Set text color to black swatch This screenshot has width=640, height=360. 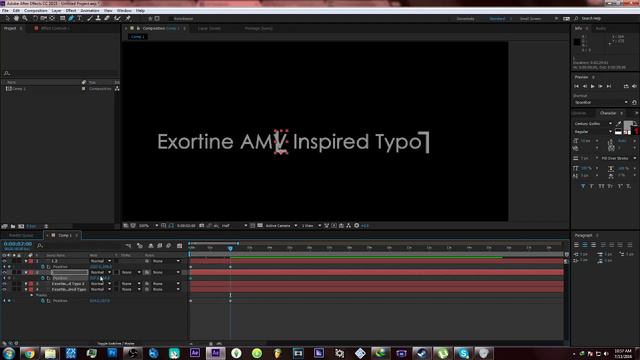click(618, 129)
